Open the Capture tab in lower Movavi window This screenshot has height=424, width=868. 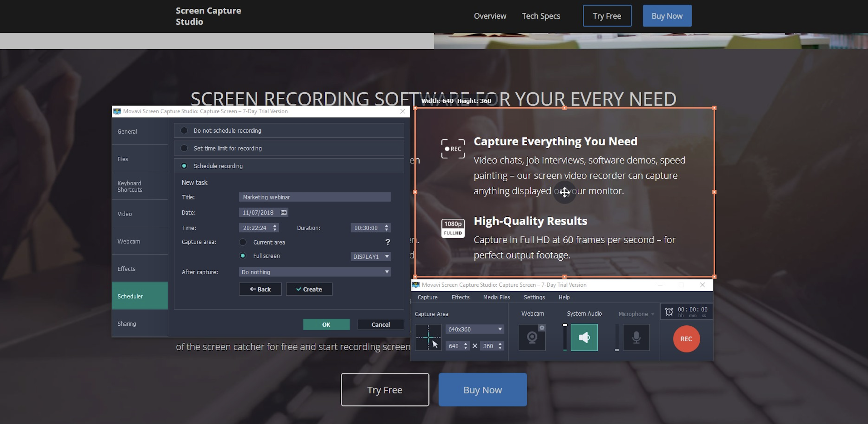click(x=427, y=297)
